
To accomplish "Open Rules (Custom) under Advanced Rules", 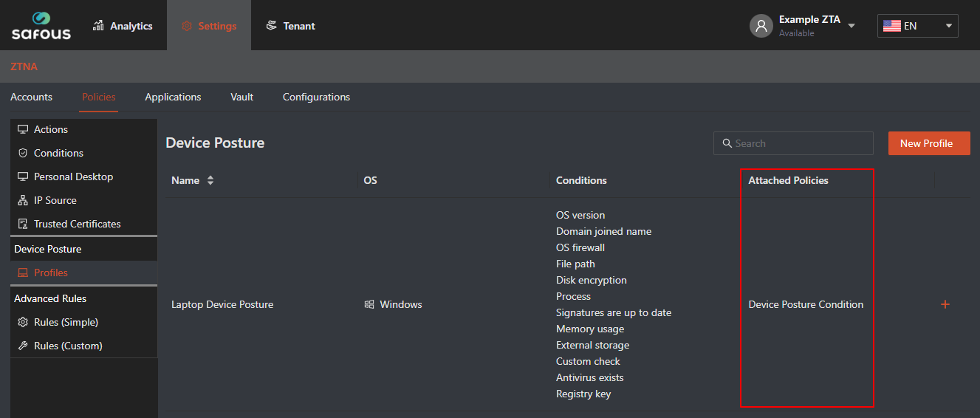I will [x=68, y=346].
